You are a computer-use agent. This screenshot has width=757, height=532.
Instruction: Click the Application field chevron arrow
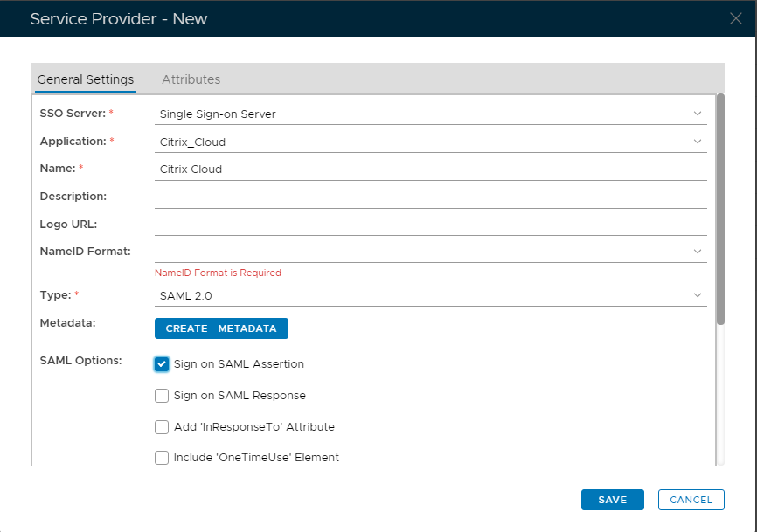click(698, 142)
